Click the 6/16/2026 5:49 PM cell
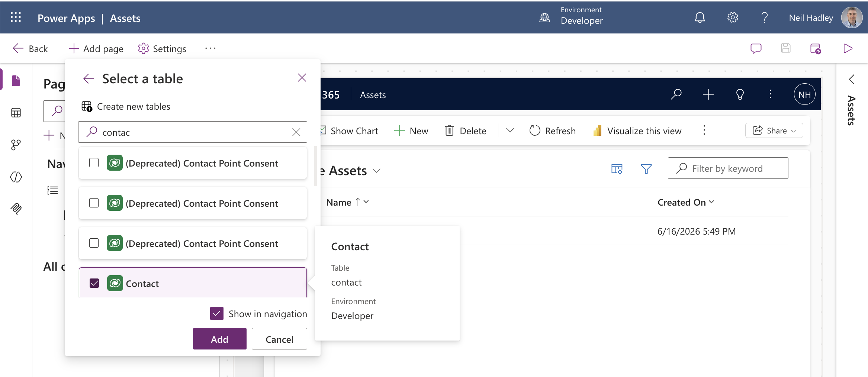Screen dimensions: 868x377 click(x=697, y=231)
